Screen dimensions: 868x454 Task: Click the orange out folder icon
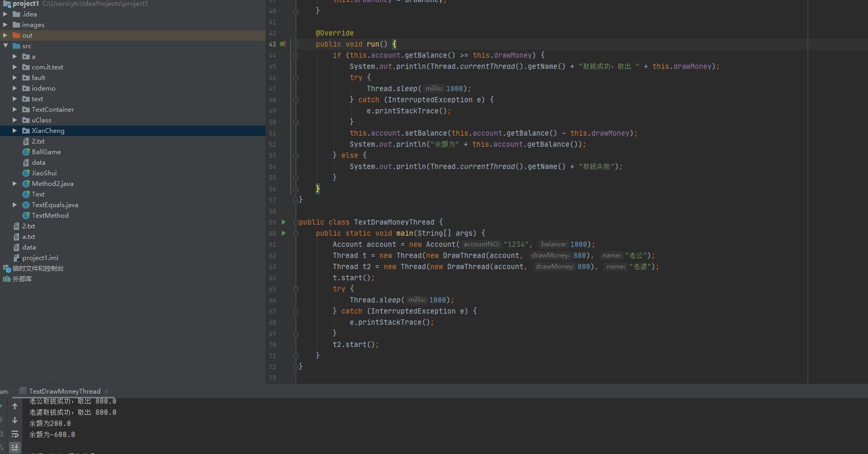point(16,35)
